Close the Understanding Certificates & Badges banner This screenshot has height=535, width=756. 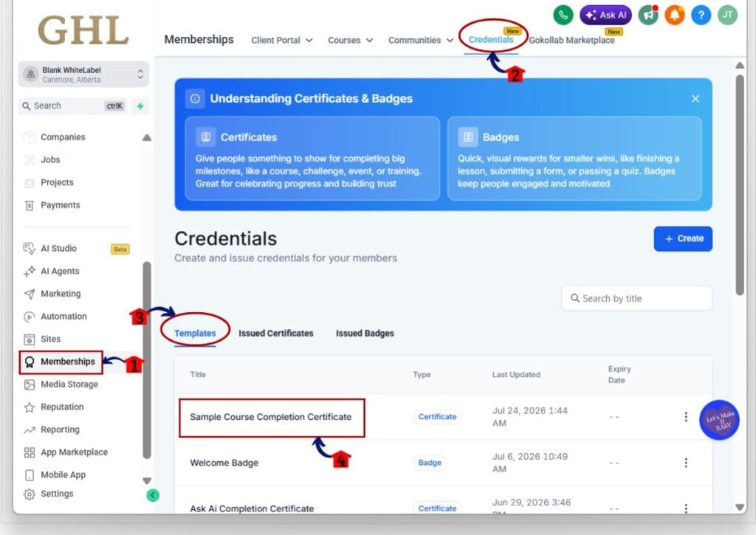pos(695,99)
